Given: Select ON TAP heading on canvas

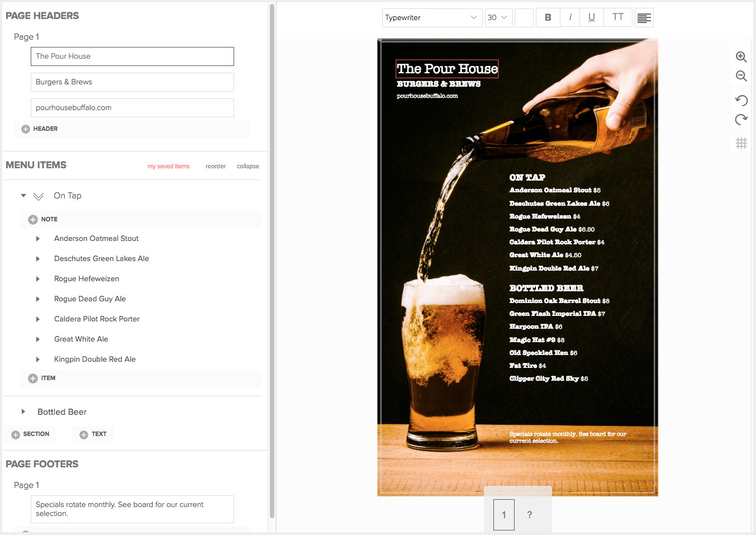Looking at the screenshot, I should (527, 177).
